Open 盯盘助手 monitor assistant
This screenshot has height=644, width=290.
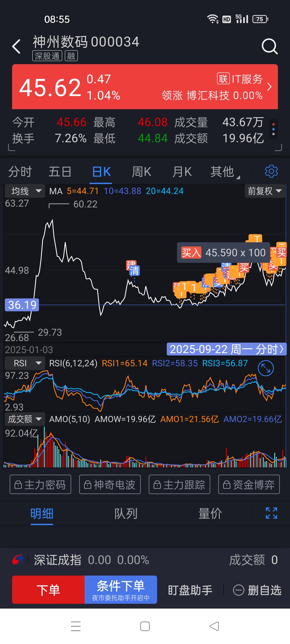pos(190,590)
